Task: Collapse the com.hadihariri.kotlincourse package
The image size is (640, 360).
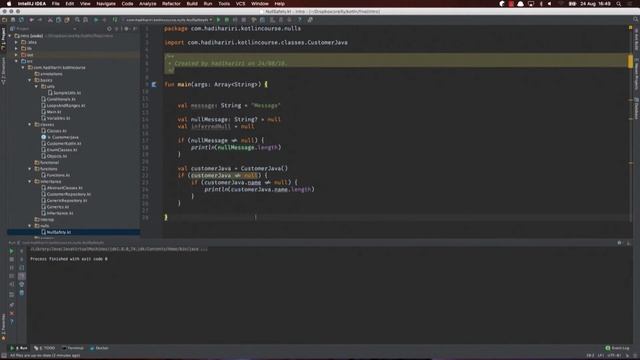Action: (x=23, y=67)
